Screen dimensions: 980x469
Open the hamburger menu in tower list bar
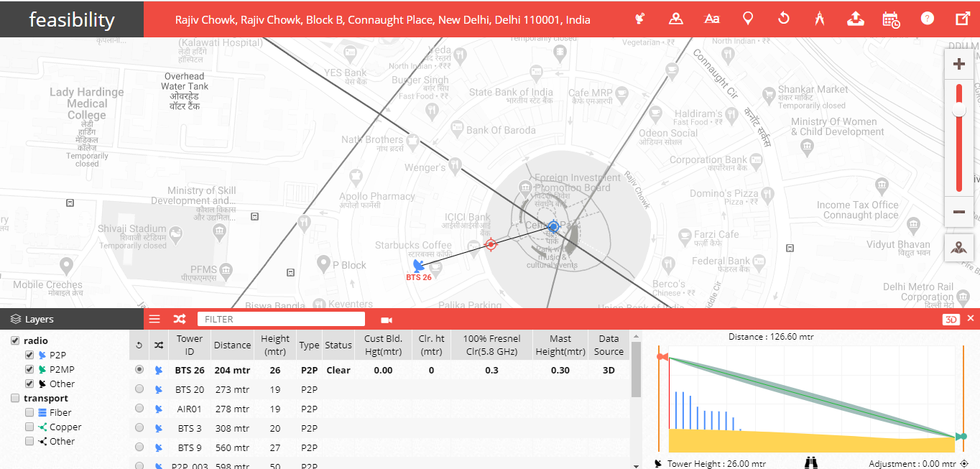154,319
